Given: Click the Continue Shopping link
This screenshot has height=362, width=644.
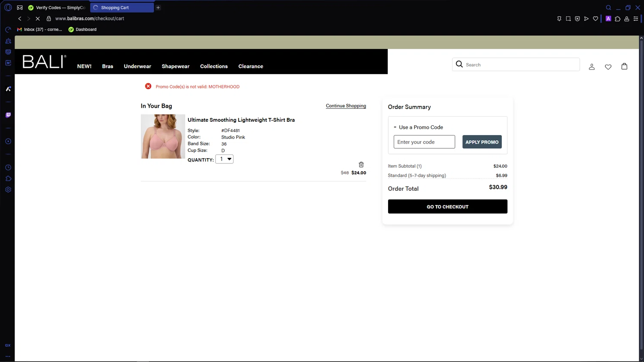Looking at the screenshot, I should (346, 106).
